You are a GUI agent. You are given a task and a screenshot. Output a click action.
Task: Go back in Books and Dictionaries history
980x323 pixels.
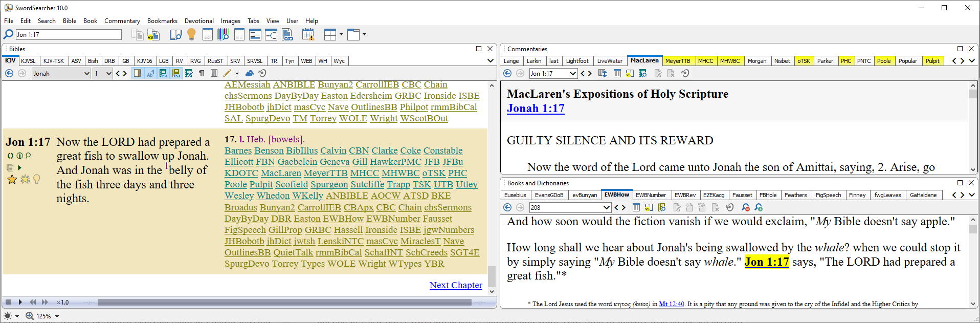(507, 207)
